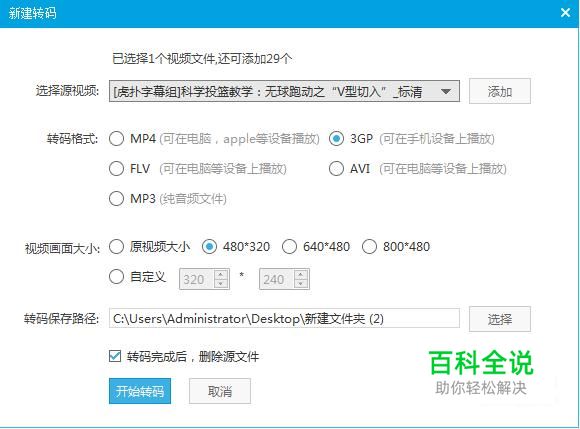
Task: Set video size to 640*480
Action: pyautogui.click(x=289, y=247)
